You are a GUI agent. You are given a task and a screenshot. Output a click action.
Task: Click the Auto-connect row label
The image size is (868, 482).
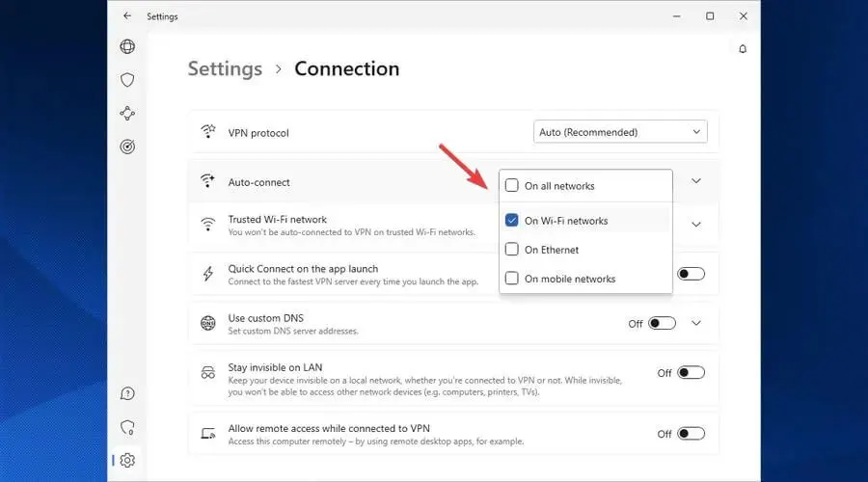point(259,182)
